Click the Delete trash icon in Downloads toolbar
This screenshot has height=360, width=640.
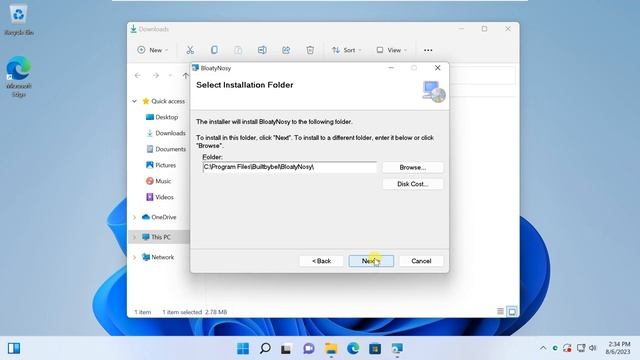point(310,50)
